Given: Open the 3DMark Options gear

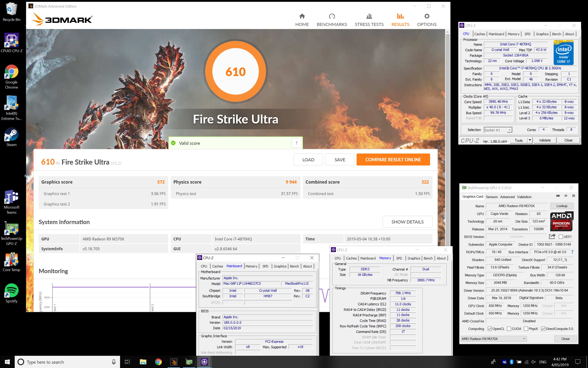Looking at the screenshot, I should coord(427,20).
